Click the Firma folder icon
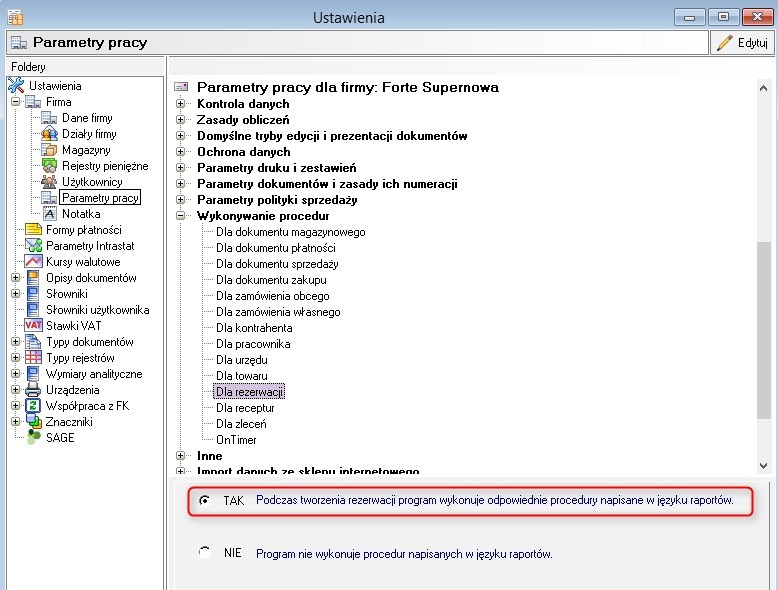This screenshot has height=590, width=778. click(33, 102)
